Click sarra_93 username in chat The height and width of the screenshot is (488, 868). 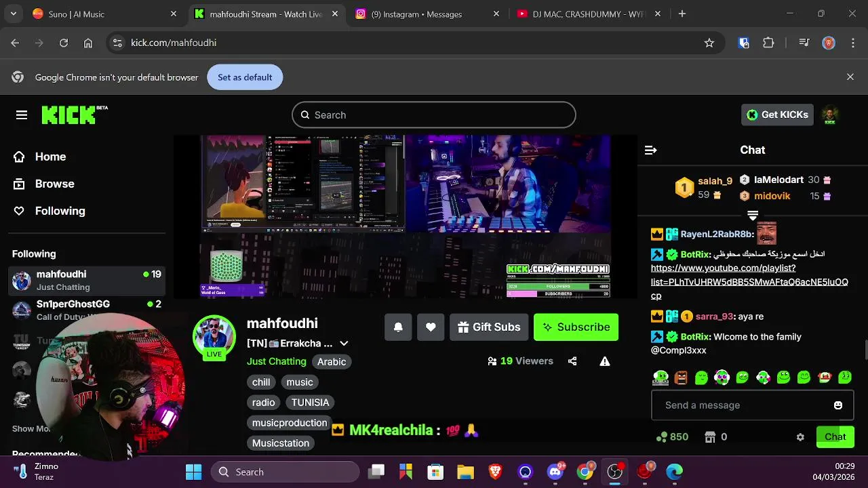click(x=715, y=317)
